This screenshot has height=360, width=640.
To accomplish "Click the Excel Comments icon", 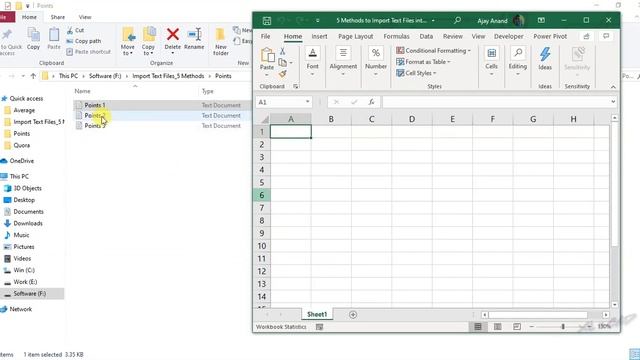I will [606, 36].
